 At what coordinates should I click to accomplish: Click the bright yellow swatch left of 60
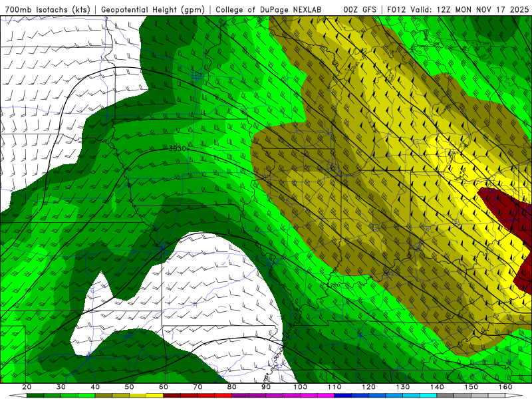[155, 396]
